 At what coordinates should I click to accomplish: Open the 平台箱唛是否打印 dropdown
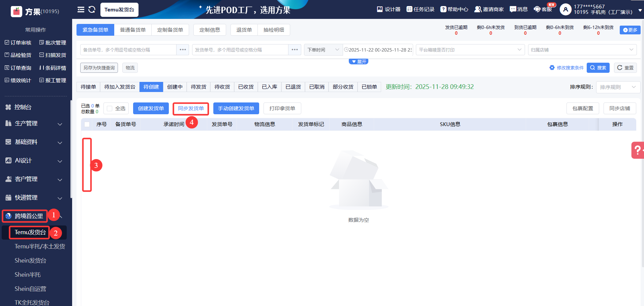(x=470, y=50)
